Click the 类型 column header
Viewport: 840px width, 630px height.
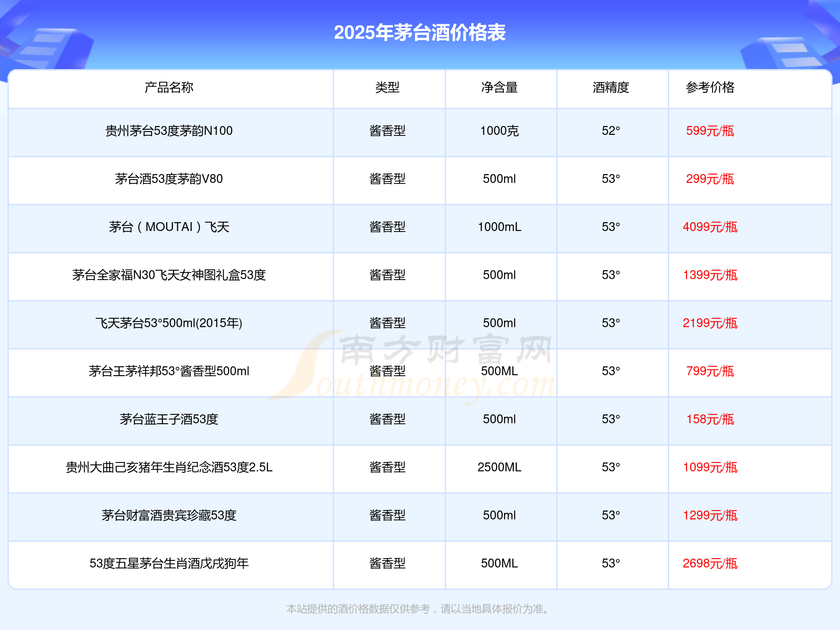pos(387,87)
